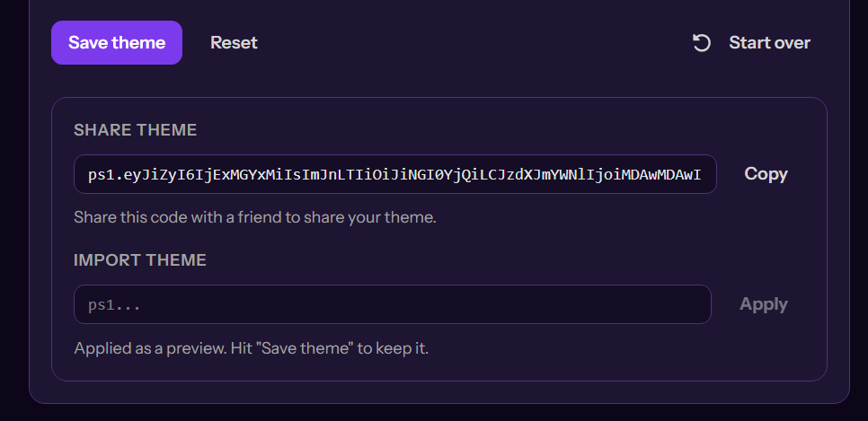Select the share theme code field
The image size is (868, 421).
click(395, 174)
